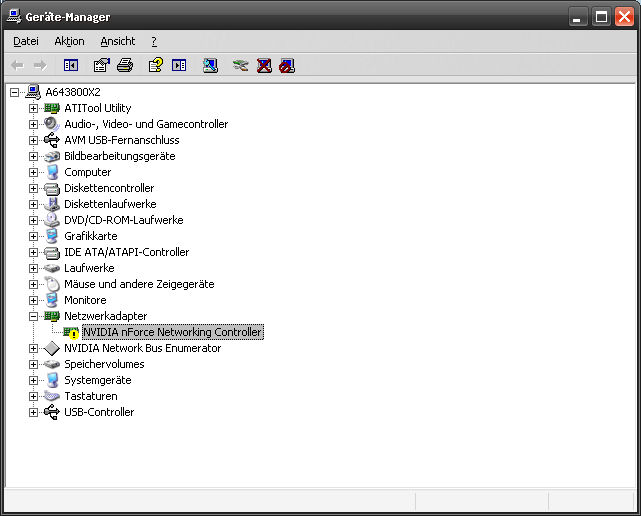This screenshot has width=641, height=516.
Task: Click the Grafikkarte display icon
Action: click(x=52, y=236)
